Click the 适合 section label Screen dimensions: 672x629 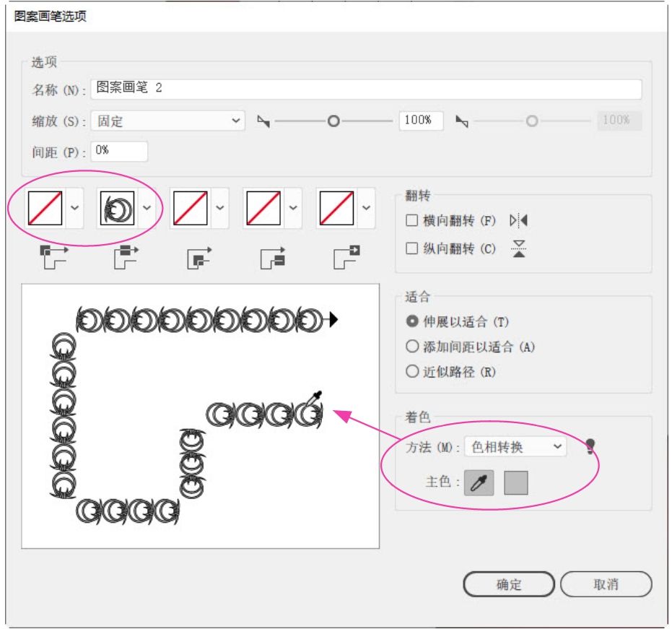pos(417,296)
